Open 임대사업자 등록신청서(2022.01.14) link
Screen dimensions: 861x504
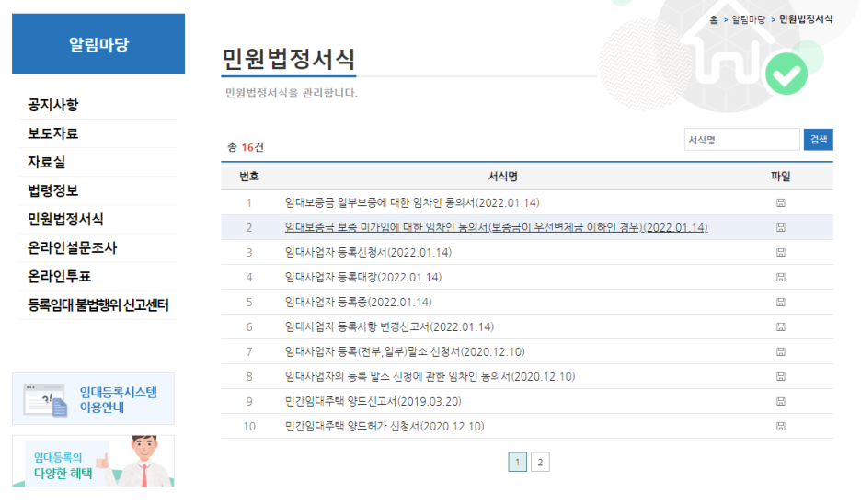point(368,253)
